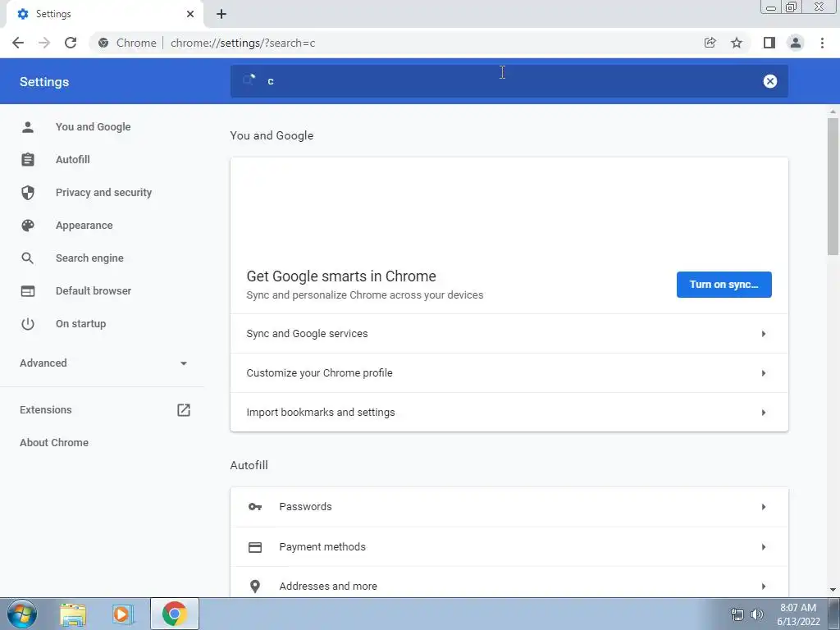Reload the Settings page

click(71, 43)
